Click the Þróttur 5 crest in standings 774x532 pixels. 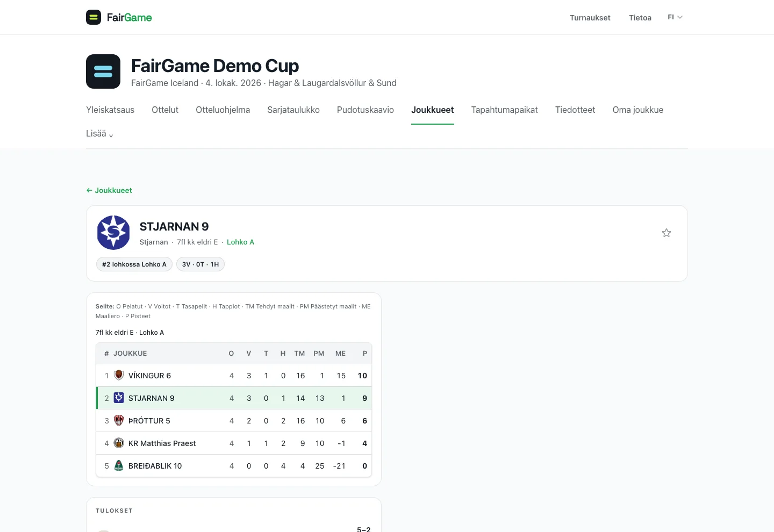[x=119, y=420]
